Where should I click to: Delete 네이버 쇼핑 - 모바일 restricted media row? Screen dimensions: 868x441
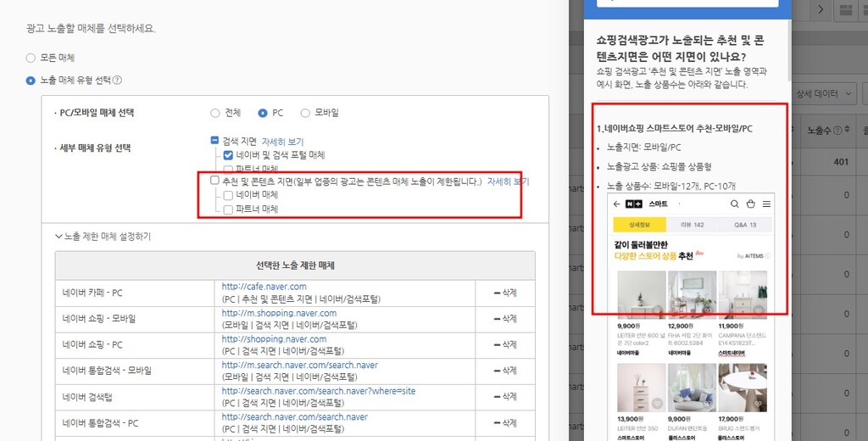pyautogui.click(x=505, y=319)
